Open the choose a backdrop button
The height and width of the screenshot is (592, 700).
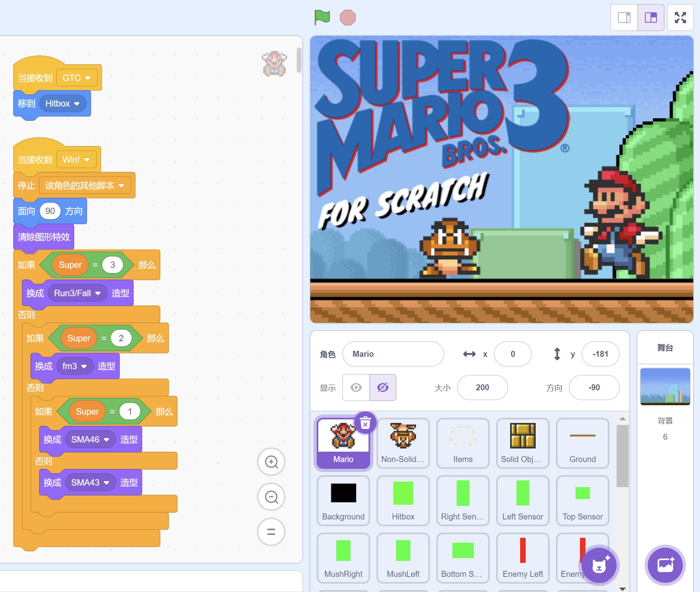pyautogui.click(x=665, y=565)
